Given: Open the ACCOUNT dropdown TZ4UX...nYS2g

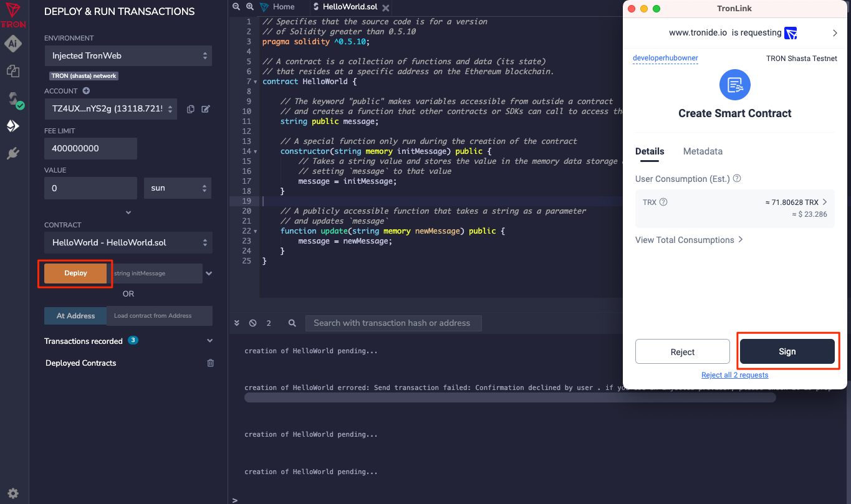Looking at the screenshot, I should click(x=111, y=109).
